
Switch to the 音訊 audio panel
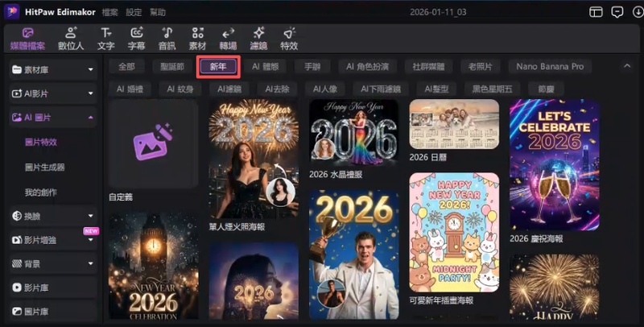pyautogui.click(x=167, y=37)
